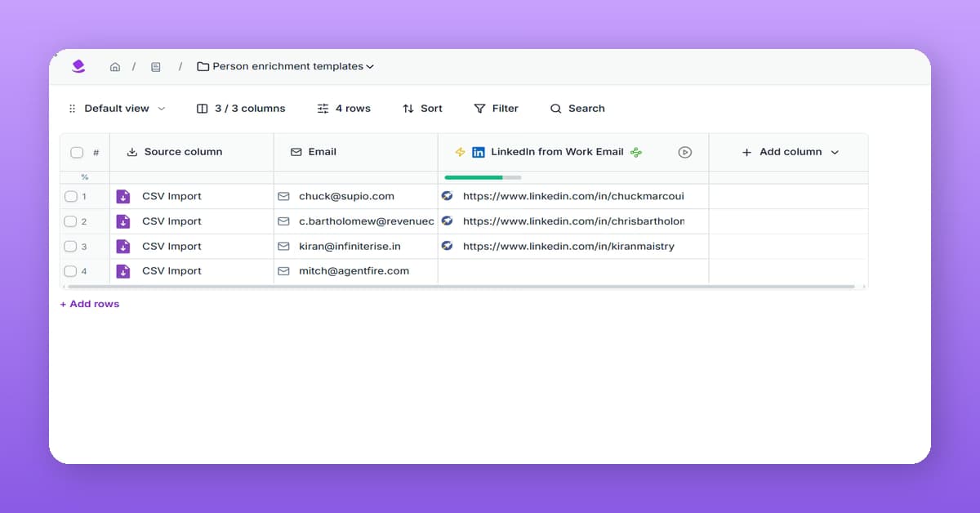Open the Sort menu
The height and width of the screenshot is (513, 980).
pos(422,108)
